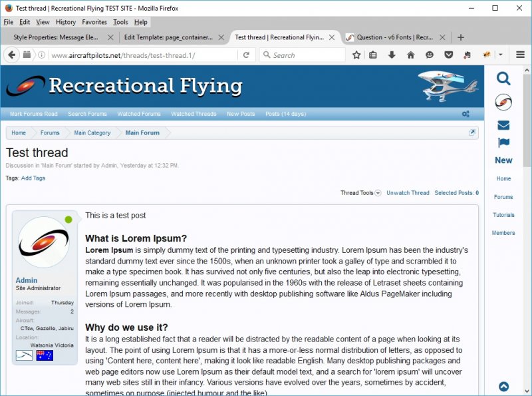Click the address bar URL field
The height and width of the screenshot is (396, 532).
(142, 55)
